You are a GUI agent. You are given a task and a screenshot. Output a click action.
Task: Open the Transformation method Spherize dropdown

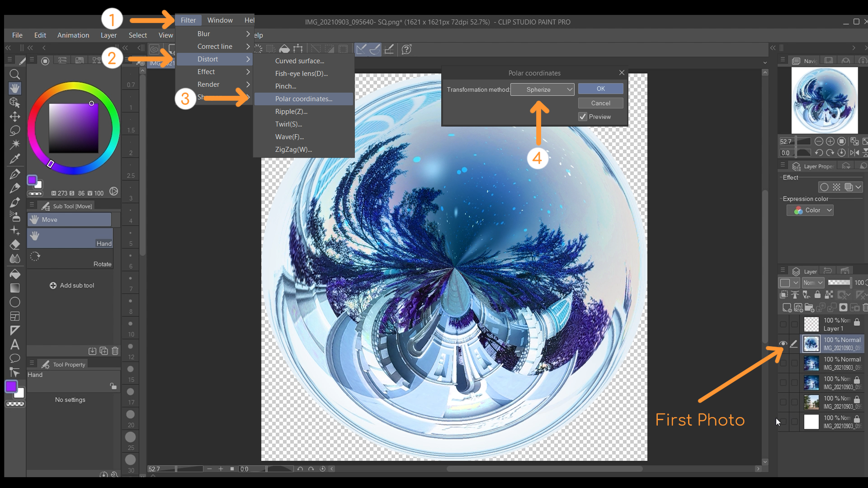(x=542, y=89)
